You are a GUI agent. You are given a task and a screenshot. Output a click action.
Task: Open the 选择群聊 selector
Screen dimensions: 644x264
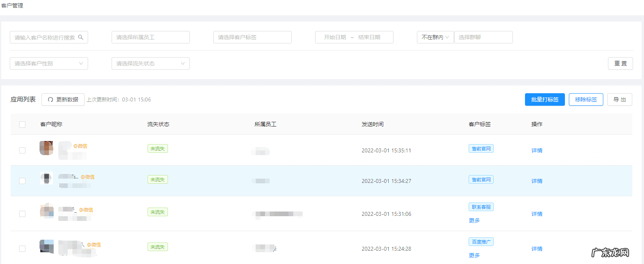click(x=483, y=37)
